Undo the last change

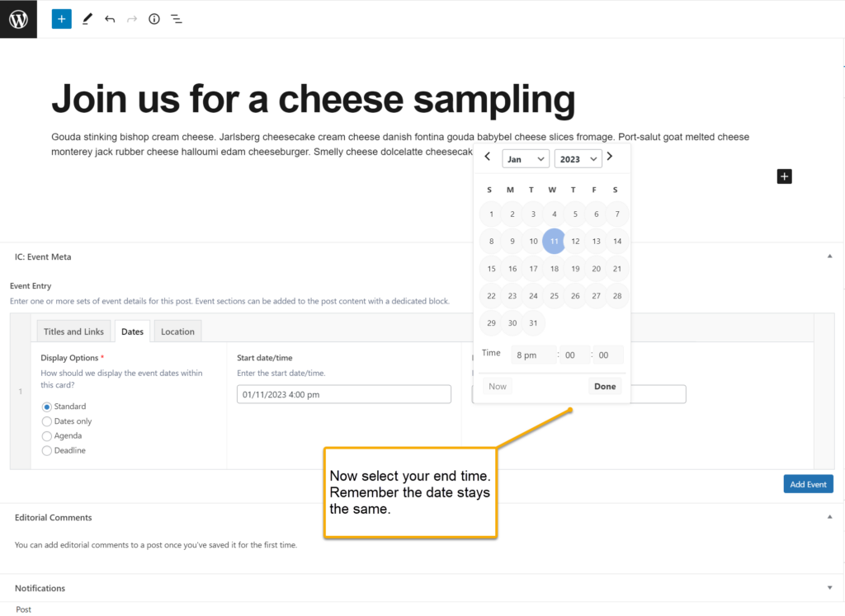point(110,19)
